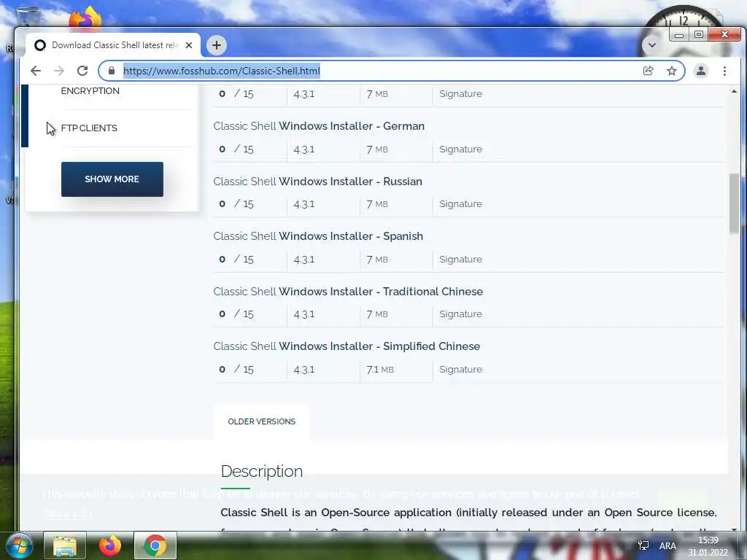Download Classic Shell Windows Installer - German

tap(319, 126)
